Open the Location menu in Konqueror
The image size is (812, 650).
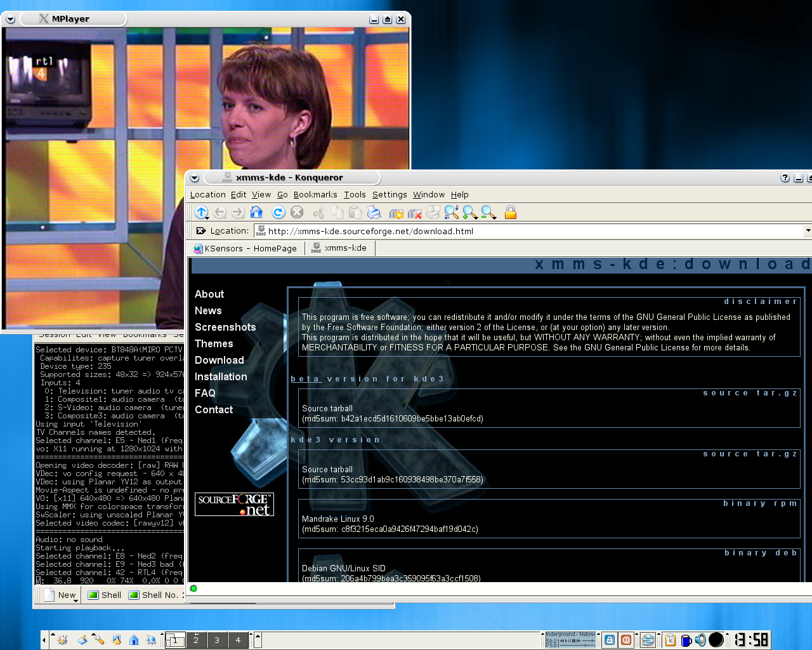pyautogui.click(x=207, y=195)
